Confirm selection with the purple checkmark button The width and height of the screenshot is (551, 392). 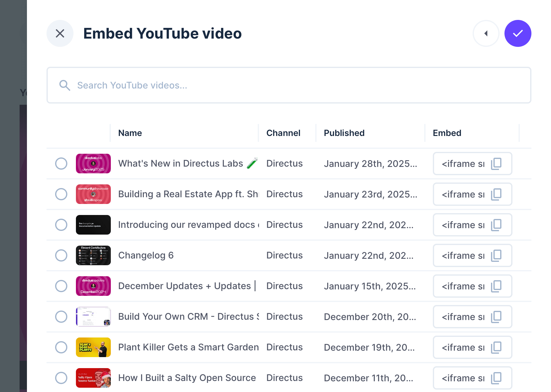coord(518,33)
